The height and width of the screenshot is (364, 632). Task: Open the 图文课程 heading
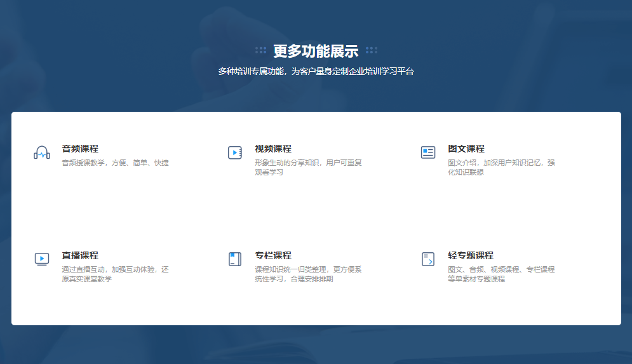[x=466, y=149]
